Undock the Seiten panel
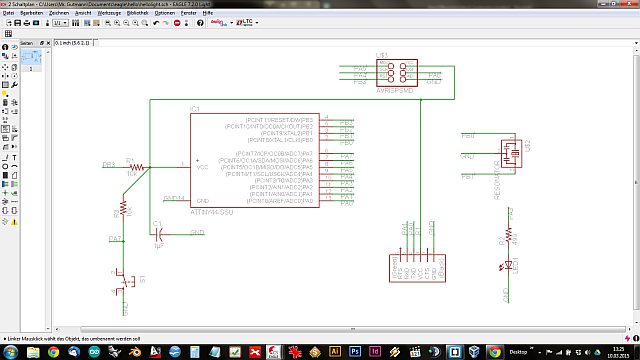 click(42, 43)
